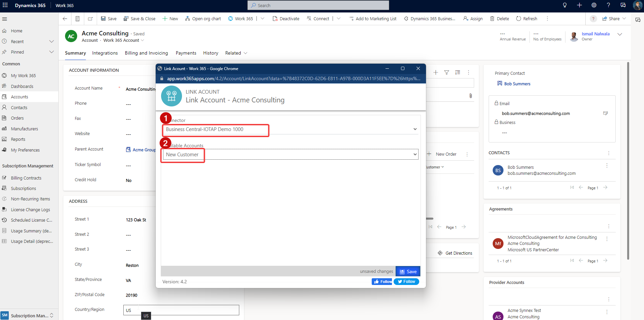Click the plus quick create icon in header

579,5
